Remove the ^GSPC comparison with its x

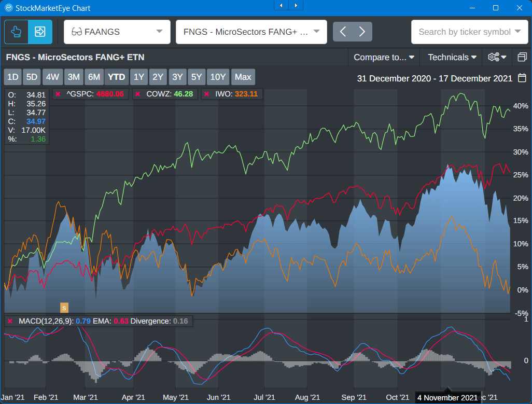[58, 94]
